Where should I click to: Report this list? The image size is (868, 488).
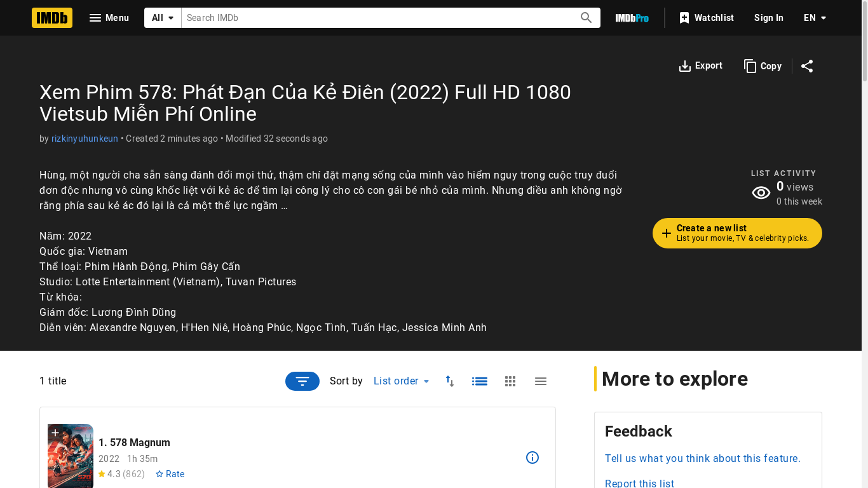coord(639,484)
